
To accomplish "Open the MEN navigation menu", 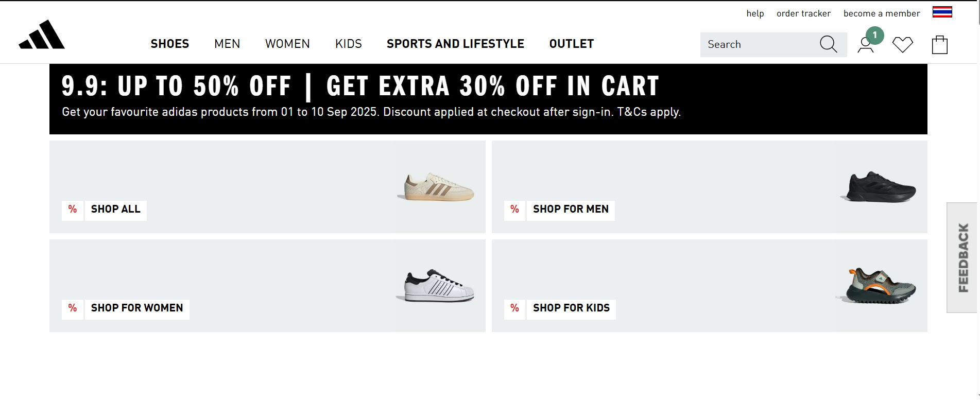I will pyautogui.click(x=227, y=44).
